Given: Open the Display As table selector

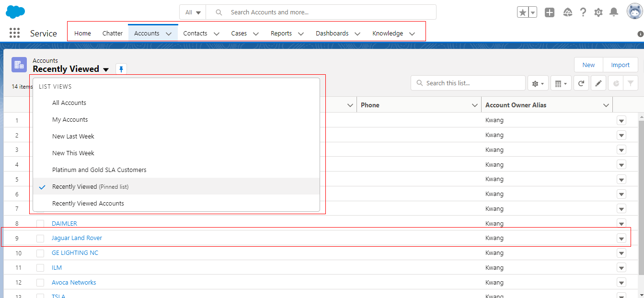Looking at the screenshot, I should [x=560, y=83].
